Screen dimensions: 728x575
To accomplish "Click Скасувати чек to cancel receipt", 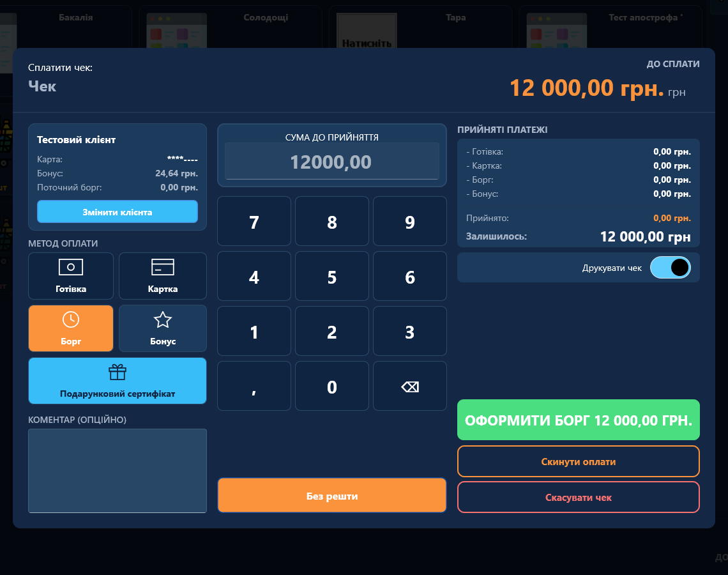I will (x=579, y=498).
